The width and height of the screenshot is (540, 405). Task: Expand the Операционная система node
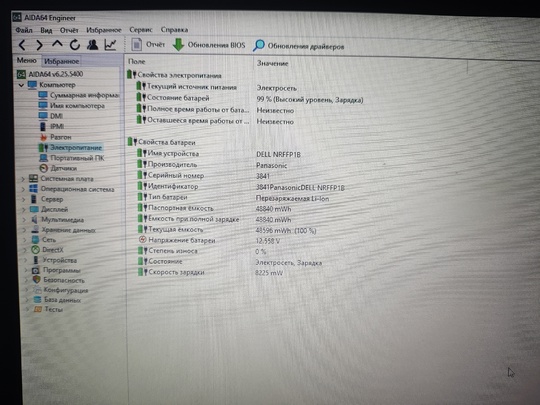23,189
